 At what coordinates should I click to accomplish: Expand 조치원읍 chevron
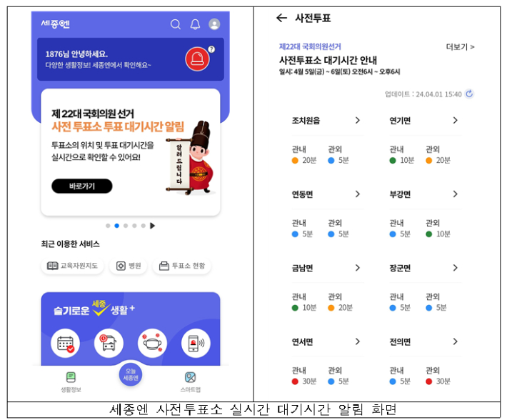pos(357,120)
